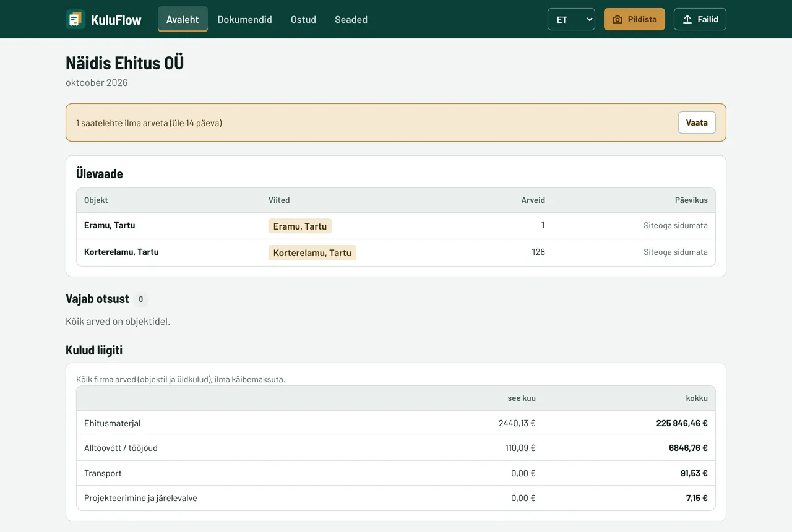Click the Eramu, Tartu reference tag

coord(300,226)
